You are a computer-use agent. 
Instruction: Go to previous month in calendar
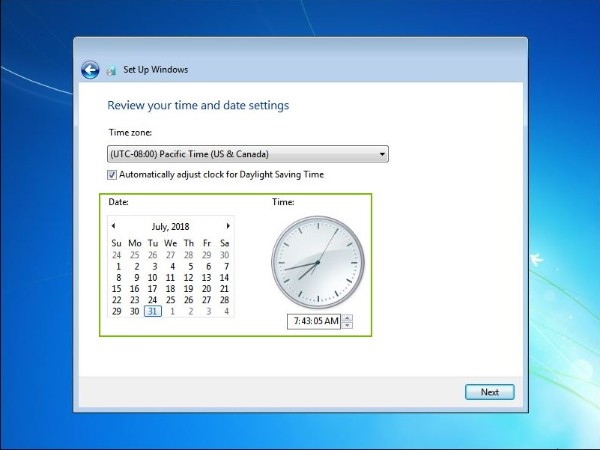point(113,226)
